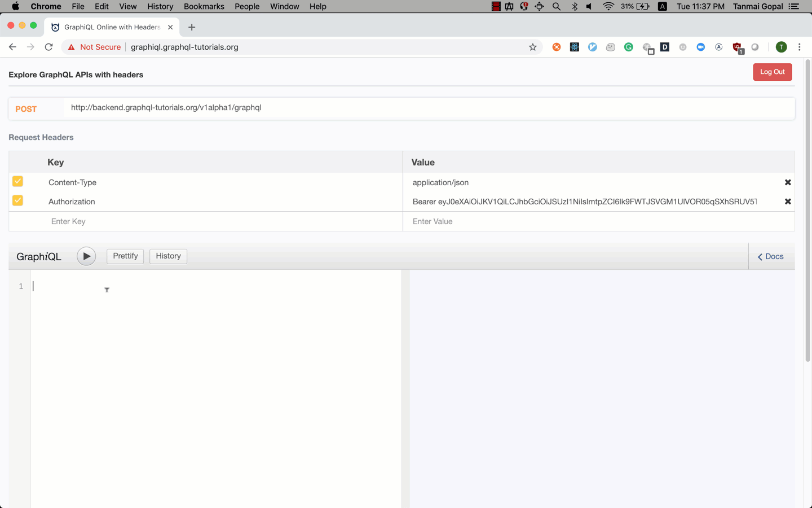The image size is (812, 508).
Task: Click the volume icon in menu bar
Action: [589, 6]
